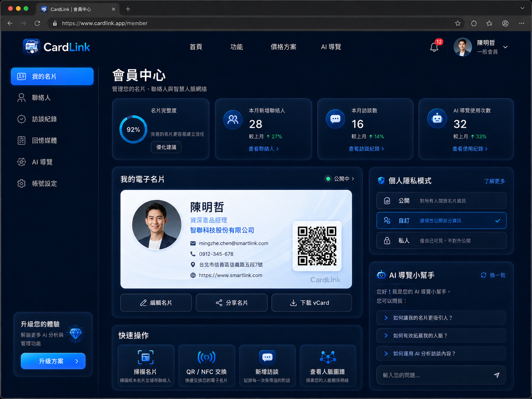532x399 pixels.
Task: Open a new browser tab
Action: [x=128, y=9]
